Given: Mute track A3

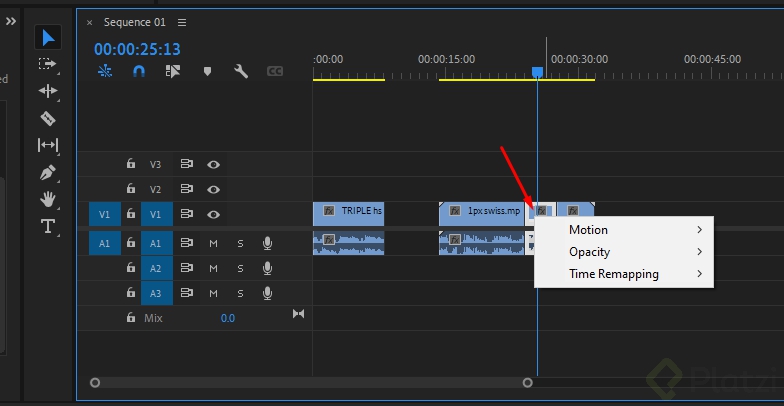Looking at the screenshot, I should tap(214, 293).
